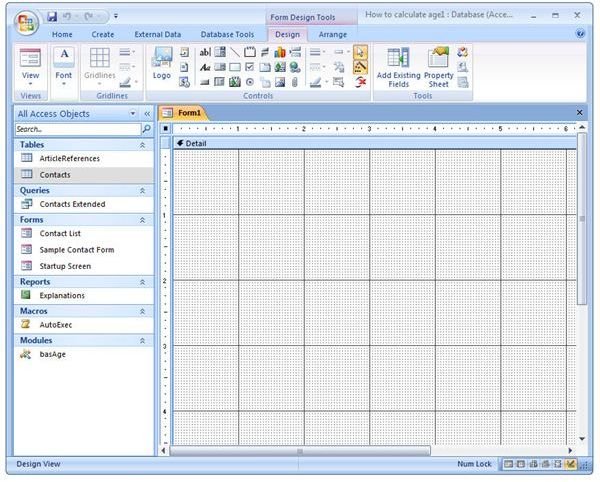This screenshot has width=600, height=482.
Task: Click the horizontal scrollbar thumb
Action: coord(300,451)
